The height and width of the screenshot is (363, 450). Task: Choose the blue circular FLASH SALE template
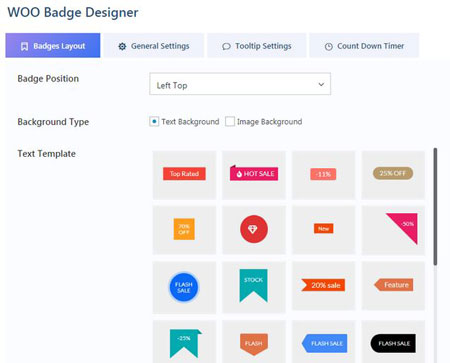184,287
